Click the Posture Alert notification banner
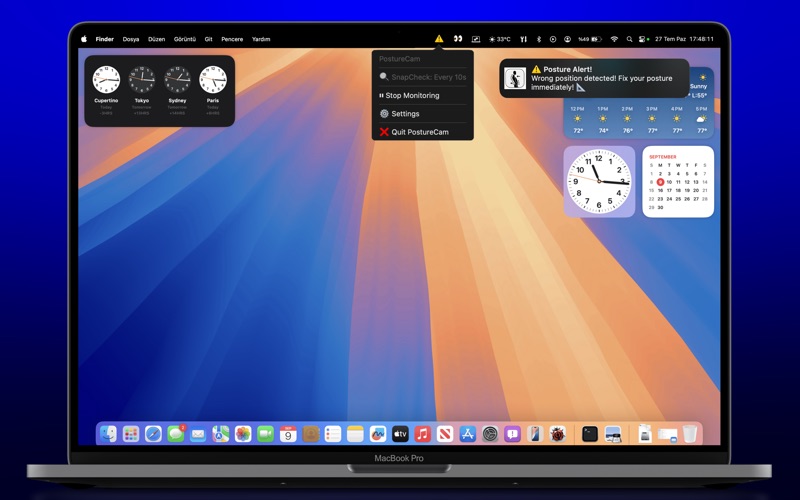 [594, 78]
